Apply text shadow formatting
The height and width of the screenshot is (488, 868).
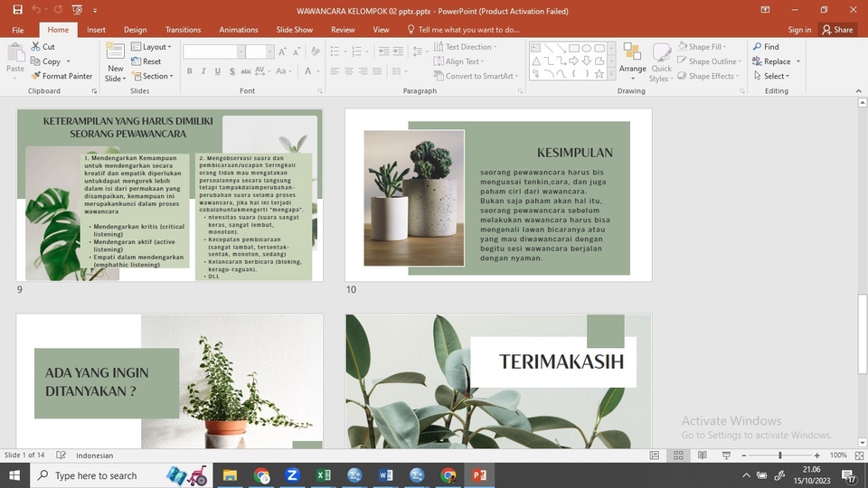click(x=232, y=70)
